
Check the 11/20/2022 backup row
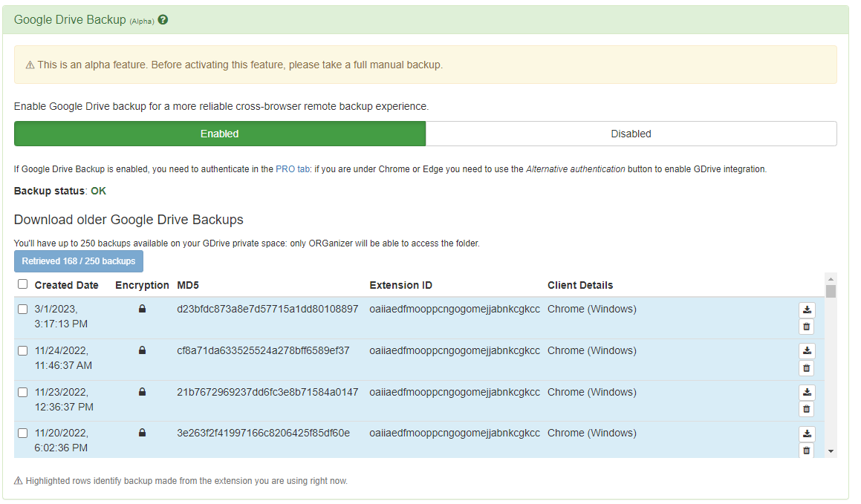pos(22,433)
